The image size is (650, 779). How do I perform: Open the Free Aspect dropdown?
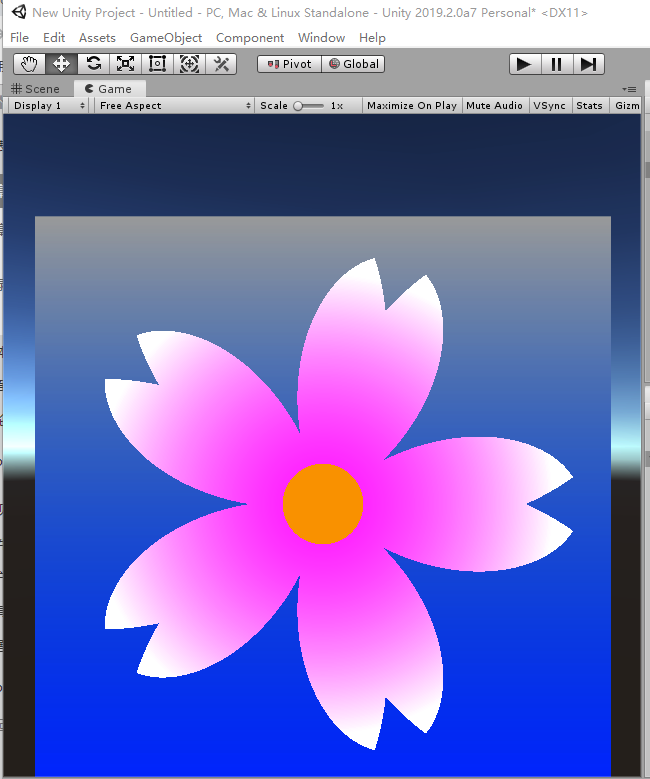[175, 105]
